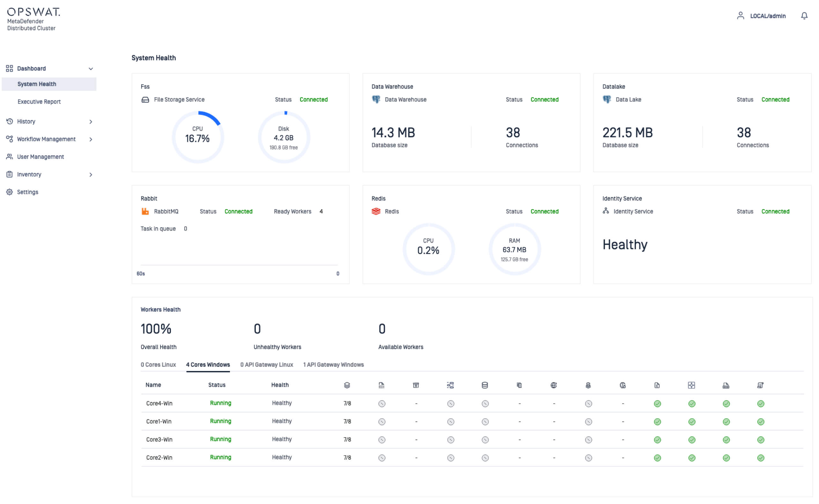Open the Inventory clipboard icon
This screenshot has height=504, width=819.
pyautogui.click(x=9, y=174)
